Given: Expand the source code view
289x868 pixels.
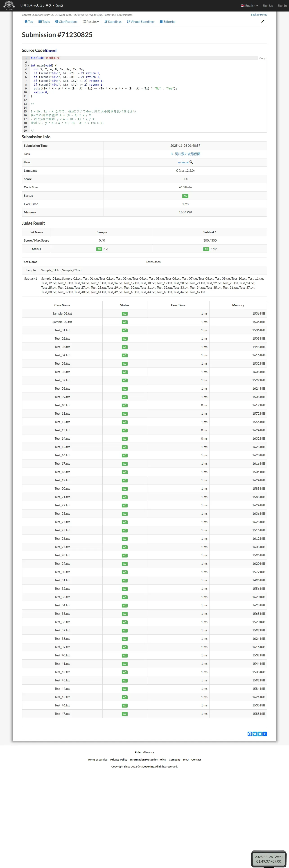Looking at the screenshot, I should point(51,51).
